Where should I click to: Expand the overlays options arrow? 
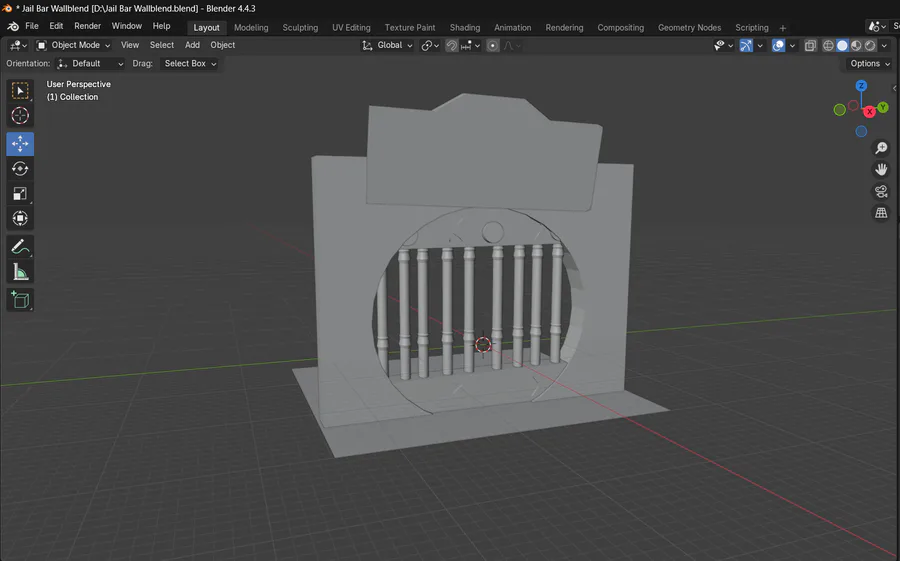click(x=792, y=45)
